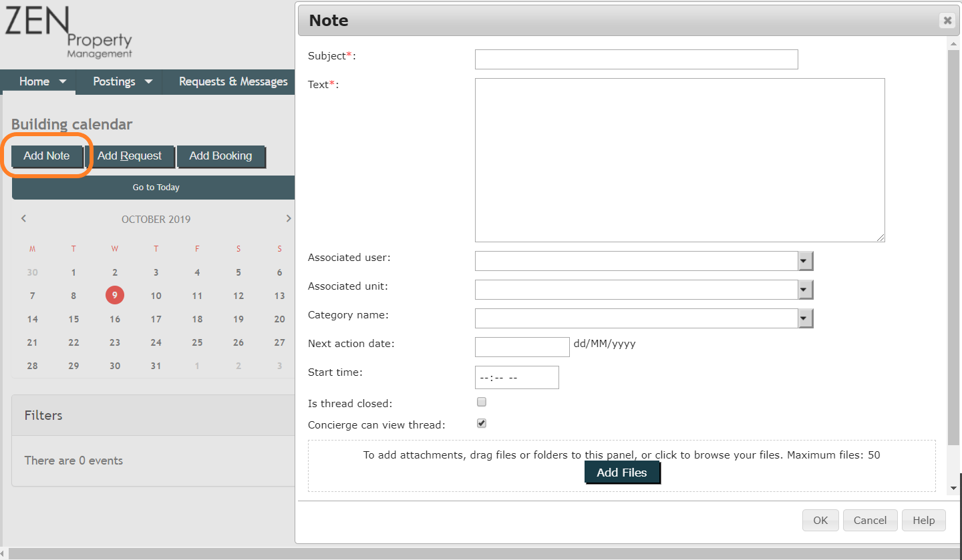
Task: Enable the 'Is thread closed' checkbox
Action: coord(481,402)
